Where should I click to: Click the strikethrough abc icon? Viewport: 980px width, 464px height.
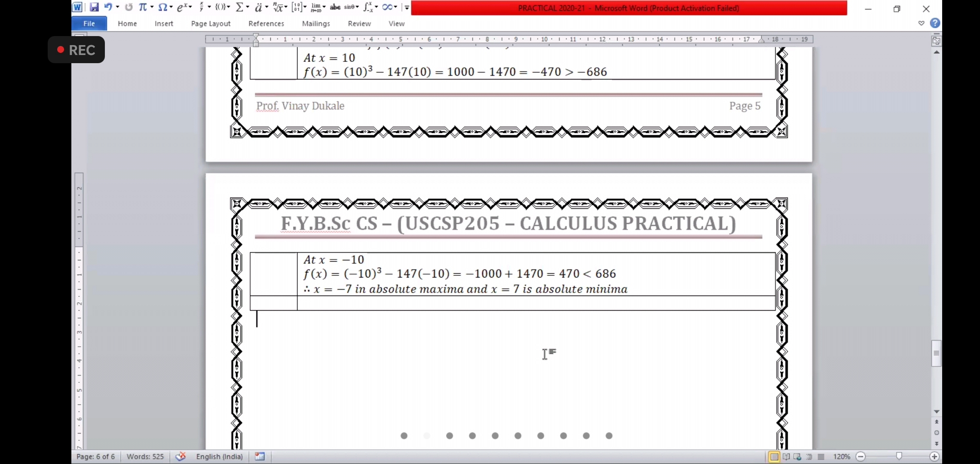[335, 7]
